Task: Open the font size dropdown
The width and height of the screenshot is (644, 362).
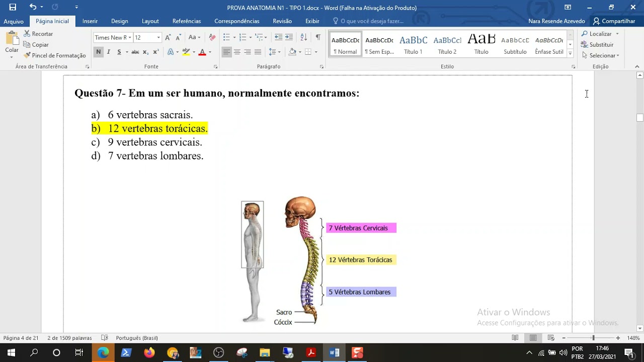Action: (x=158, y=38)
